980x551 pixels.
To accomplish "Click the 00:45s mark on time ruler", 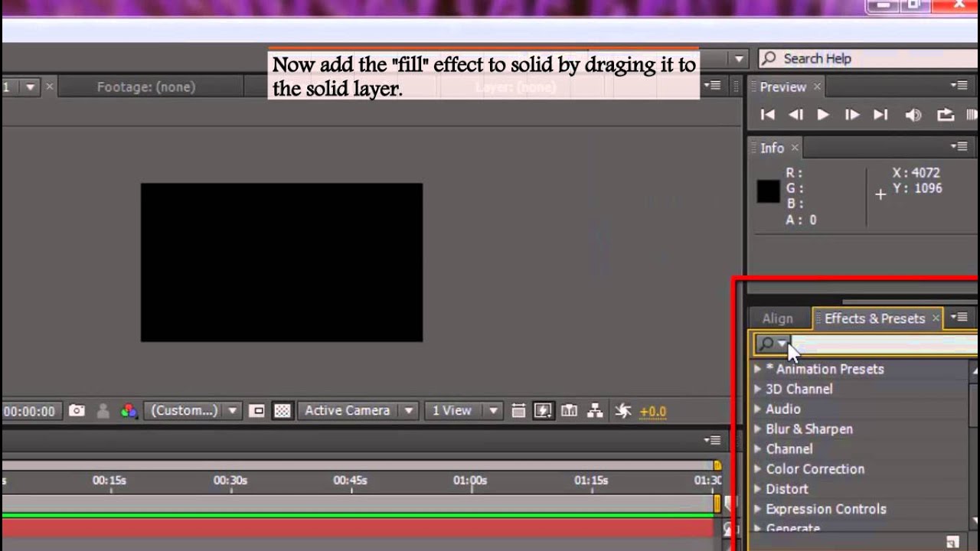I will [350, 481].
